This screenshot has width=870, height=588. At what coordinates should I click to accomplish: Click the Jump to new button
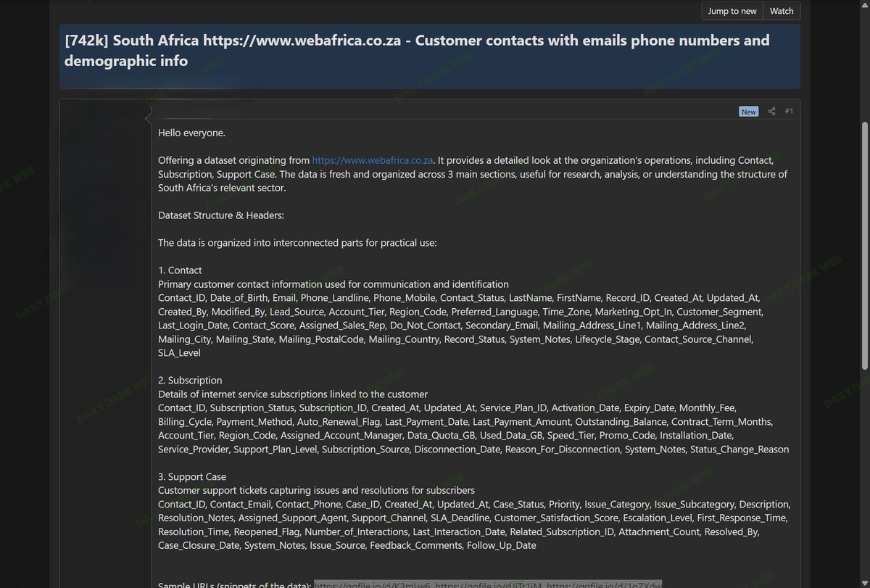tap(732, 11)
